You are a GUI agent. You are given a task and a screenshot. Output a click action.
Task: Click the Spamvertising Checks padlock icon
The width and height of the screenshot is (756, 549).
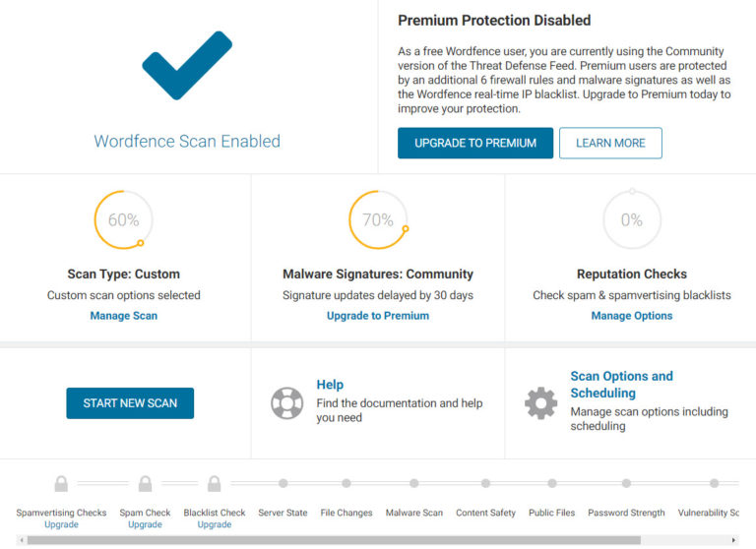(61, 483)
